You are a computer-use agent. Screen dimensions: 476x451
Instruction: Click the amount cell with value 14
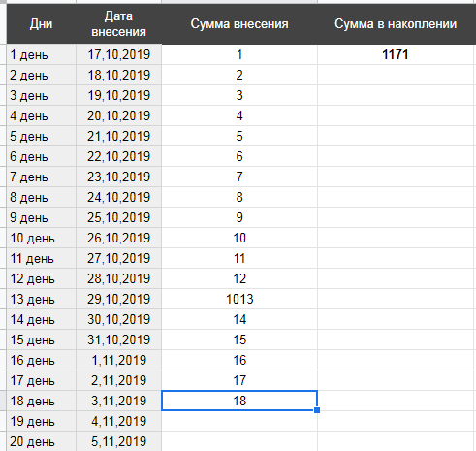[x=239, y=319]
